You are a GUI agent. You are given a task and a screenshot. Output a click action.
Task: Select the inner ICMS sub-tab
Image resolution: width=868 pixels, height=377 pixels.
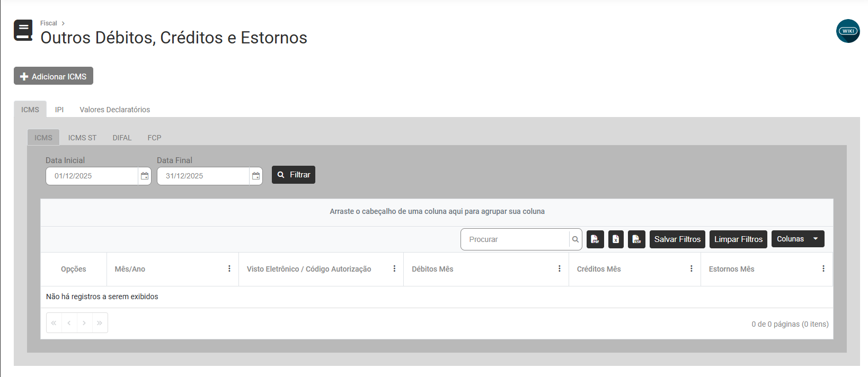click(43, 138)
